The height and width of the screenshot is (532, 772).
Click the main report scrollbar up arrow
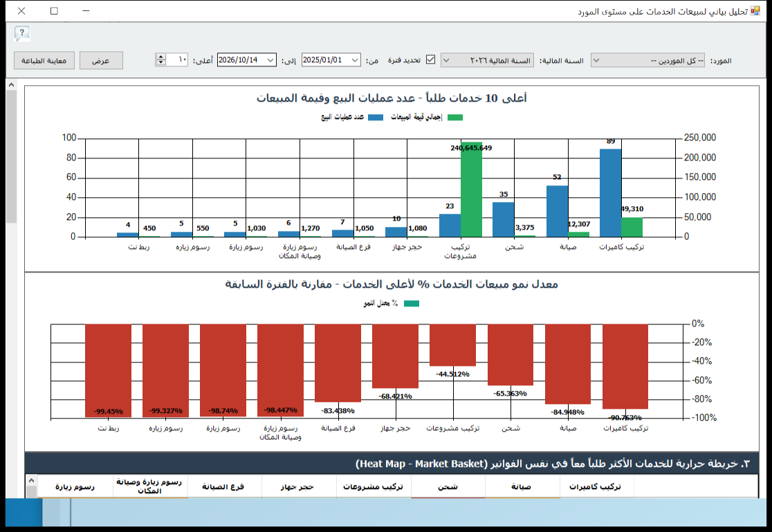click(x=11, y=84)
